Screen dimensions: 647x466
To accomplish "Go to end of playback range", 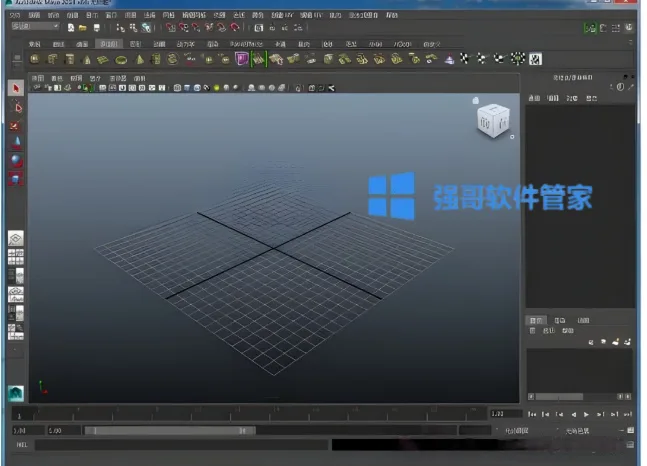I will [628, 414].
